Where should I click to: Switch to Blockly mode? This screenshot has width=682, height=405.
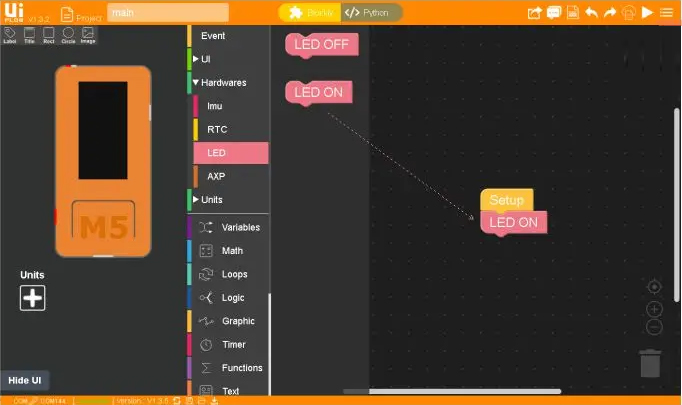click(311, 13)
